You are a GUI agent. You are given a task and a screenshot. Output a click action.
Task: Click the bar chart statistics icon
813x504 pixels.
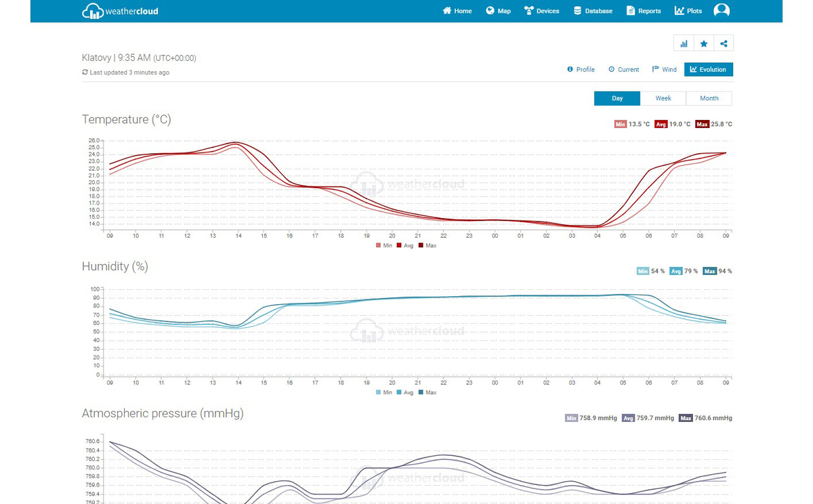684,43
